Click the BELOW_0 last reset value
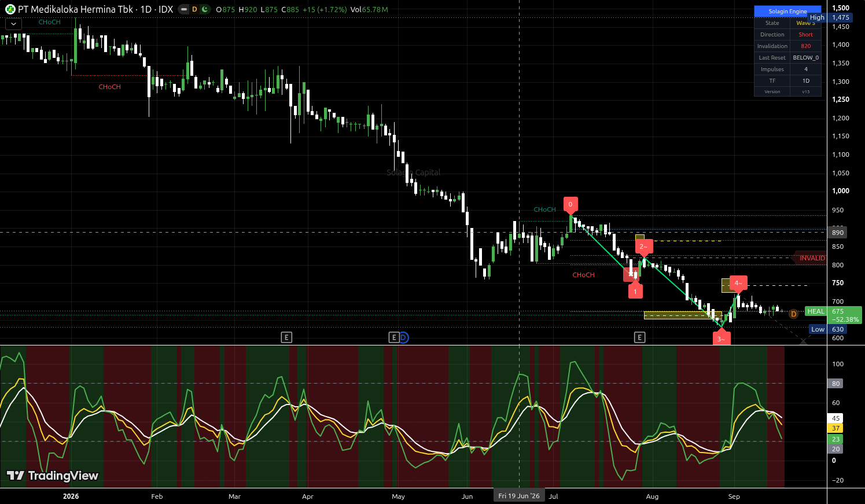This screenshot has width=865, height=504. pyautogui.click(x=806, y=58)
